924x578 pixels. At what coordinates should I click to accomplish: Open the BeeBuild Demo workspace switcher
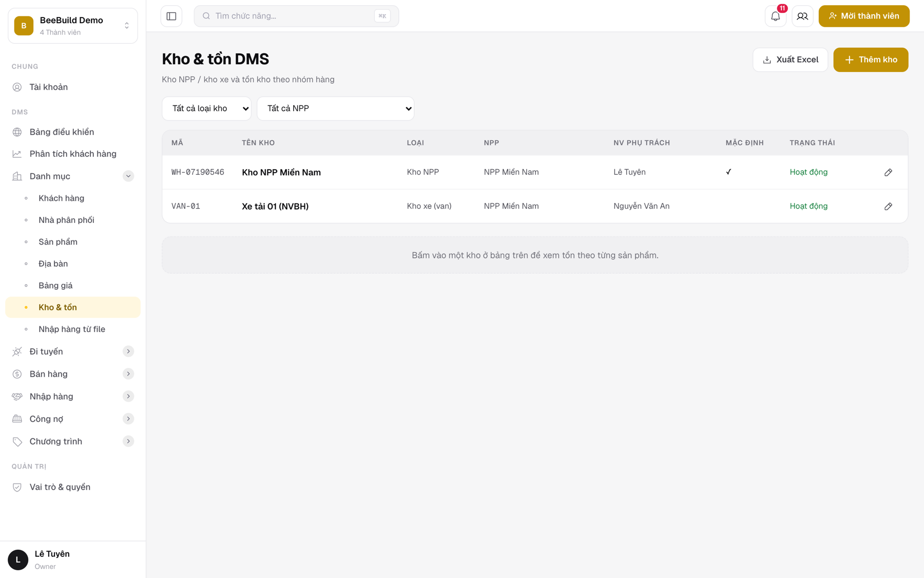pos(73,26)
